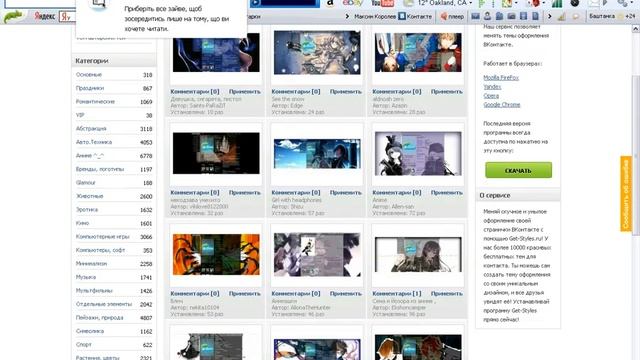Click the white envelope mail icon at top right
The height and width of the screenshot is (360, 640).
point(594,3)
